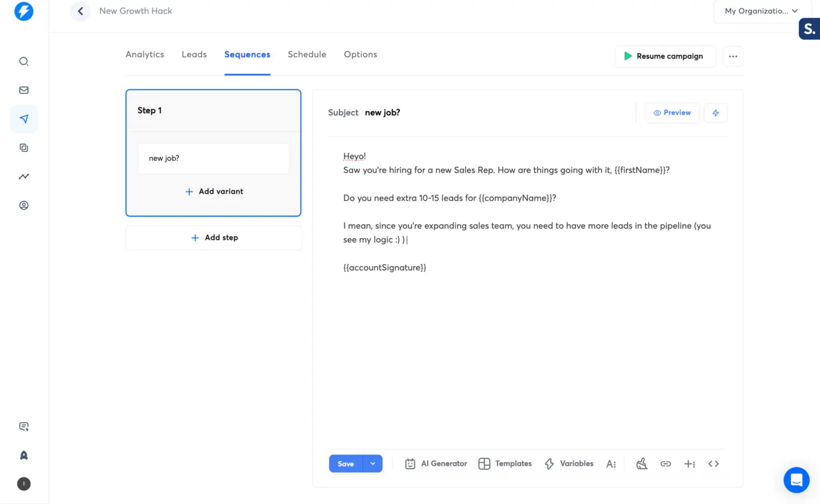Open the insert plus-more icon
The image size is (820, 504).
[x=690, y=464]
